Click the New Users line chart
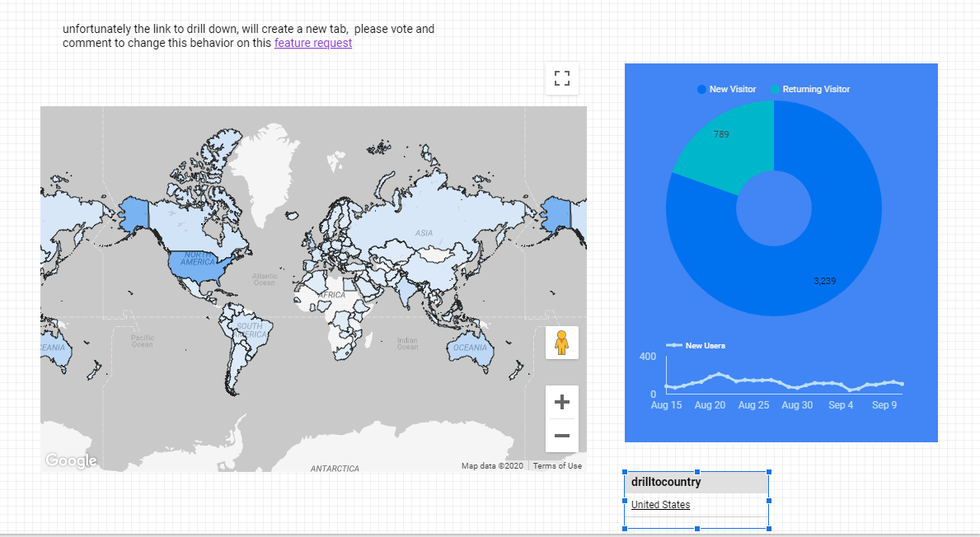Viewport: 980px width, 537px height. click(x=783, y=383)
